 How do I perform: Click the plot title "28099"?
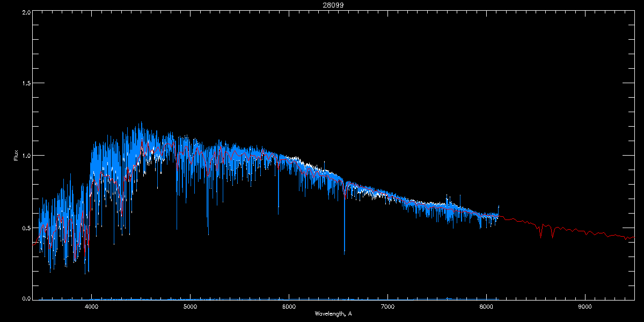pos(333,5)
